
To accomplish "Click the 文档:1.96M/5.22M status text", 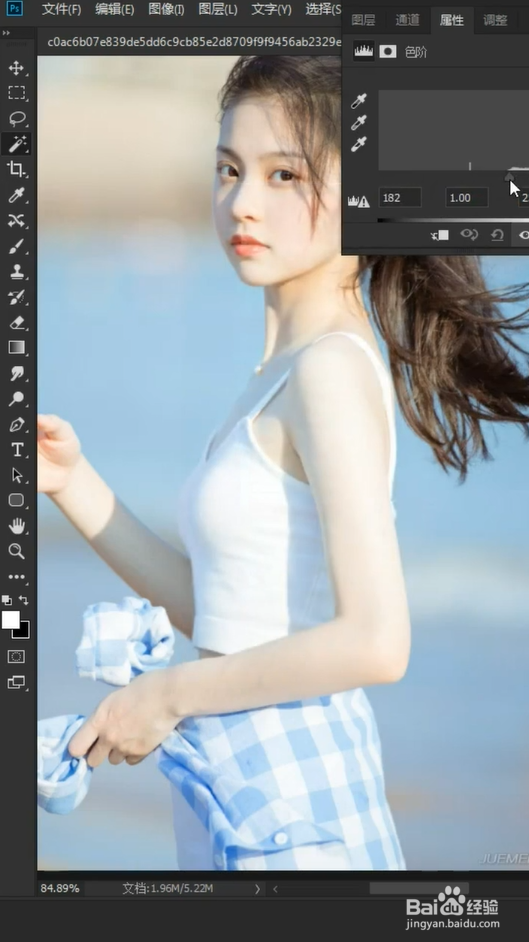I will point(168,889).
